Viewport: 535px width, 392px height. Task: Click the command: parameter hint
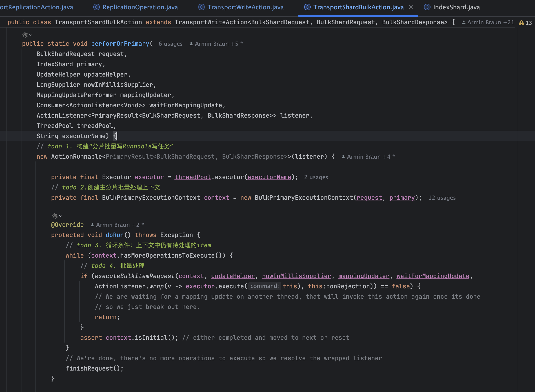(x=265, y=286)
